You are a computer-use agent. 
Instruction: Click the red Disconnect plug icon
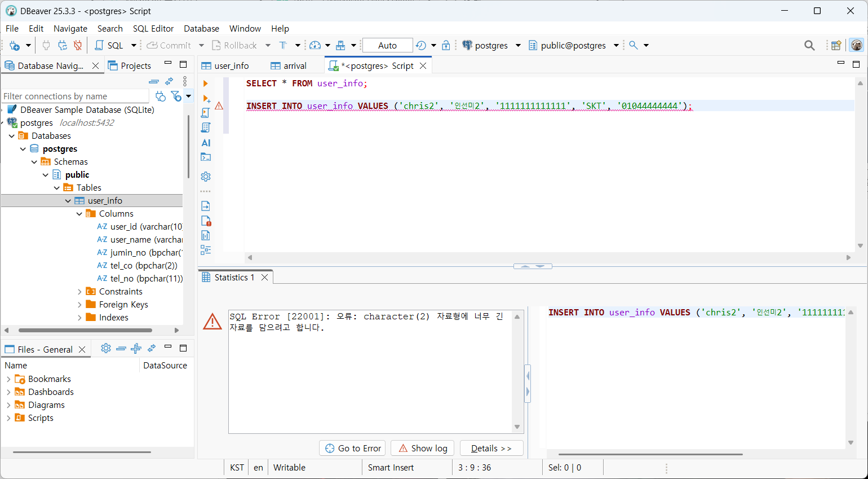pos(78,45)
